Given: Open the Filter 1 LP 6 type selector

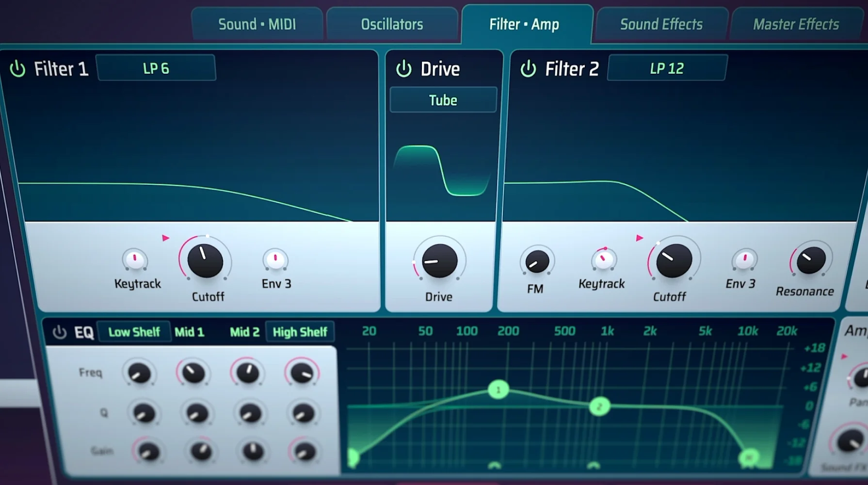Looking at the screenshot, I should pyautogui.click(x=156, y=68).
